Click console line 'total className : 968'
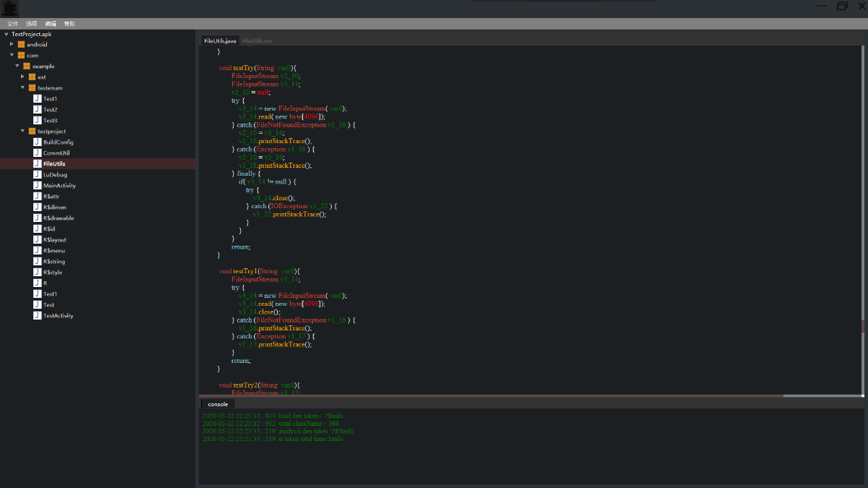This screenshot has height=488, width=868. click(x=271, y=424)
